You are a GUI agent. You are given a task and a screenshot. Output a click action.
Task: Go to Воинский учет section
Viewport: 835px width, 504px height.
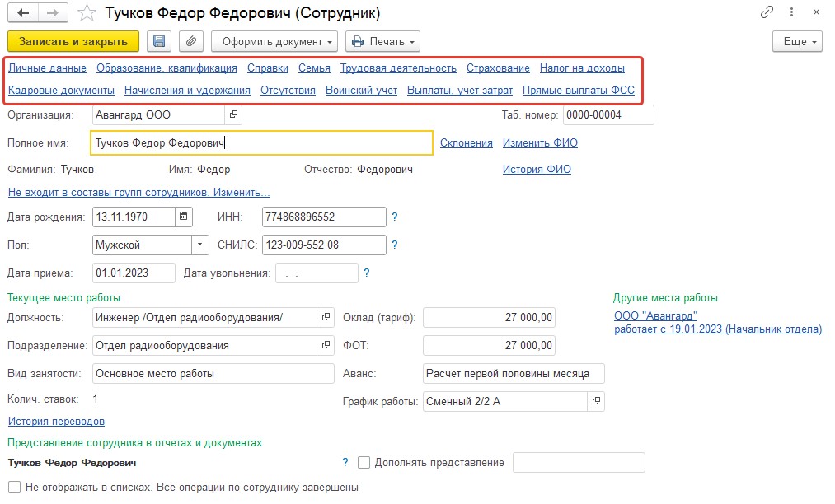pos(362,91)
